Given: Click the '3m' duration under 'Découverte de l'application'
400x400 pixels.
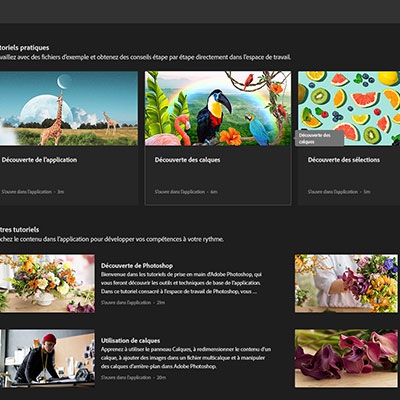Looking at the screenshot, I should click(61, 192).
